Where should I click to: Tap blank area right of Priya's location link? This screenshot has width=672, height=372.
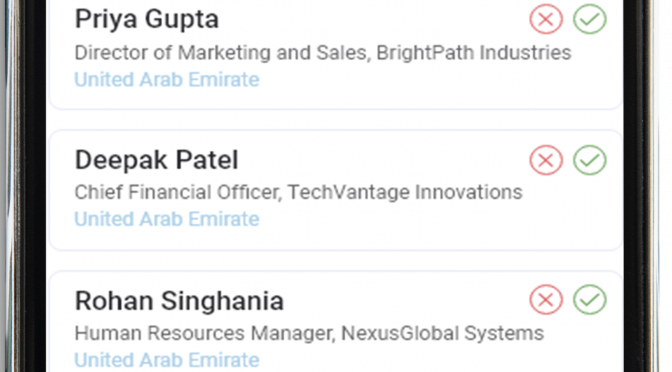pos(429,81)
